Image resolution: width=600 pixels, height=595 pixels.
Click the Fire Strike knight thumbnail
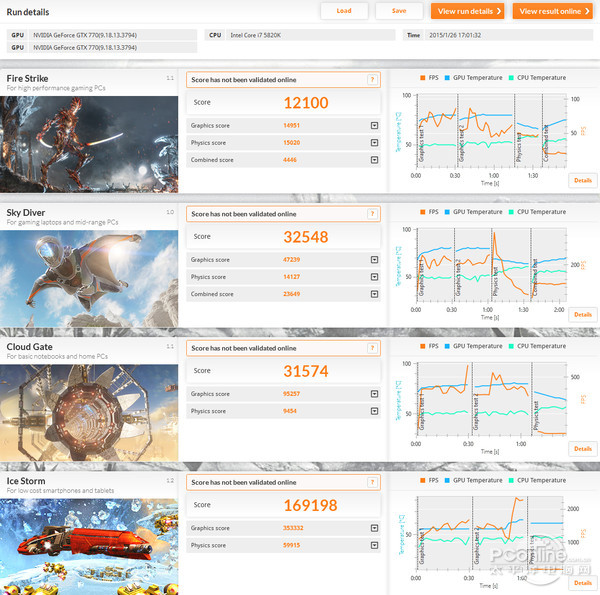tap(89, 144)
